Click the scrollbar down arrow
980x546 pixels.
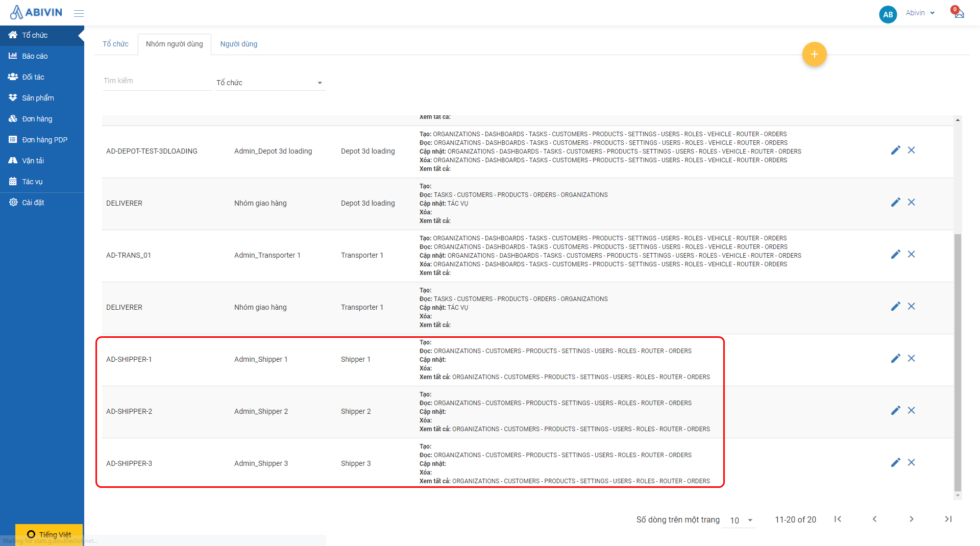(958, 495)
